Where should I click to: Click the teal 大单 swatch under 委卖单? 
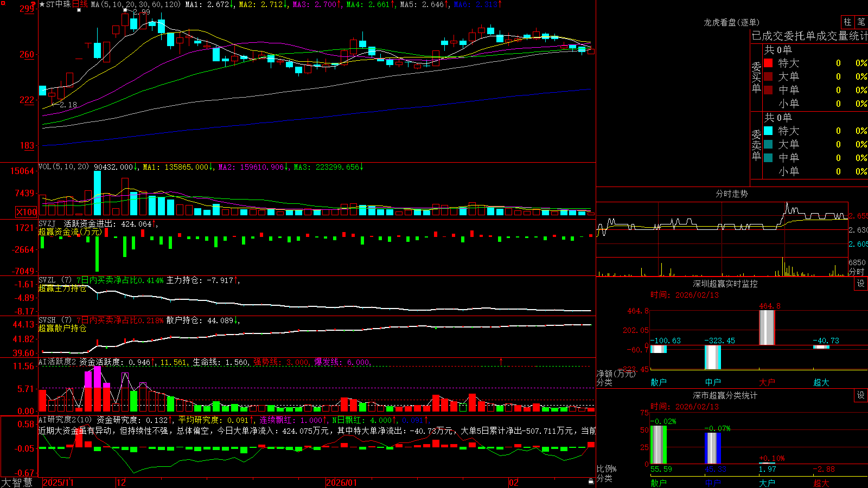point(768,144)
